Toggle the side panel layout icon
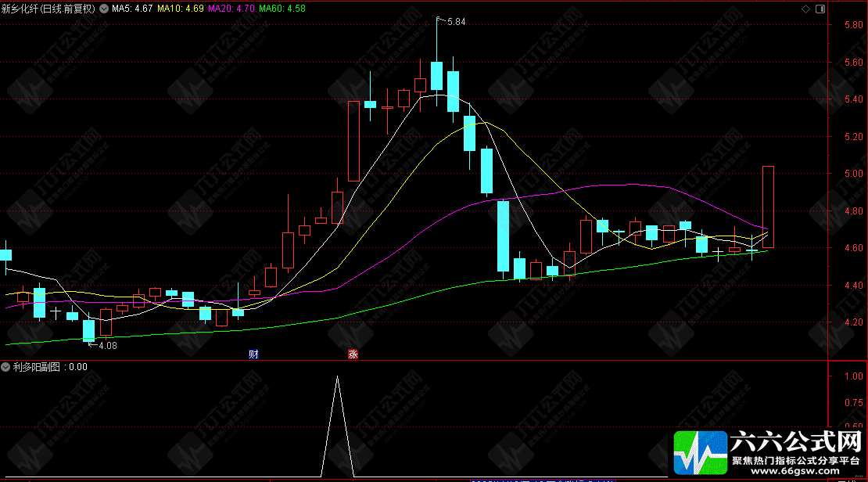This screenshot has width=868, height=482. click(x=820, y=9)
